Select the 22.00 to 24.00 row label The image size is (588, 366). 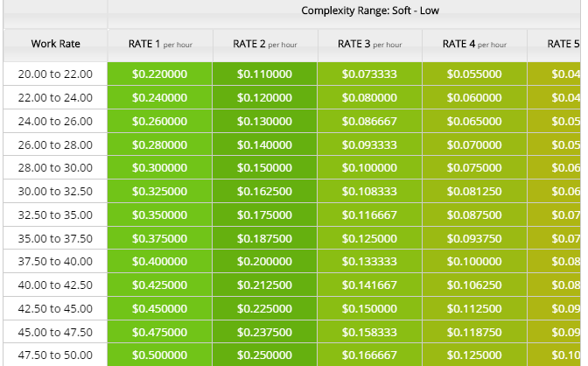click(55, 97)
